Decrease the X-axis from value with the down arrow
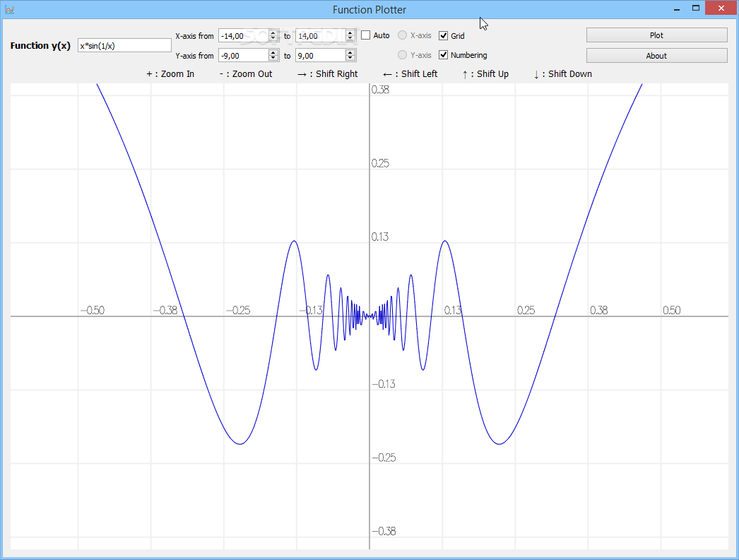The image size is (739, 560). tap(273, 39)
